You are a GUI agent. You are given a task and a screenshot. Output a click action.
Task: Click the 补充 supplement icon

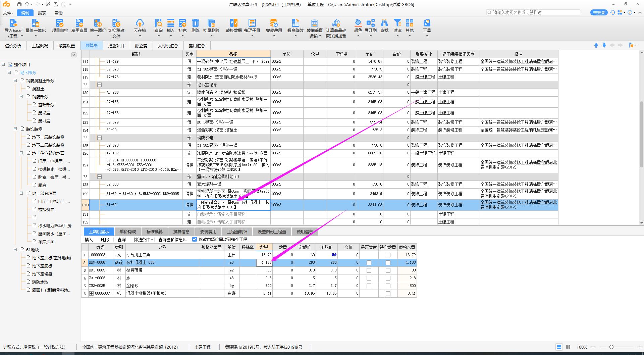click(182, 23)
